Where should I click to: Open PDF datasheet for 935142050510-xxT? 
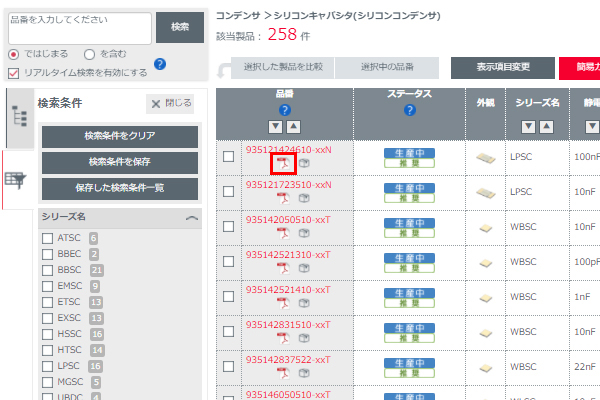click(283, 234)
